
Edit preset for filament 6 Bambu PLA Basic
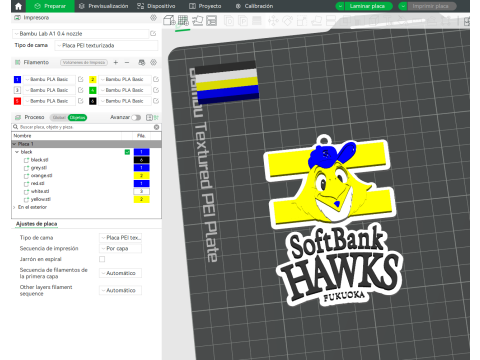pyautogui.click(x=156, y=101)
